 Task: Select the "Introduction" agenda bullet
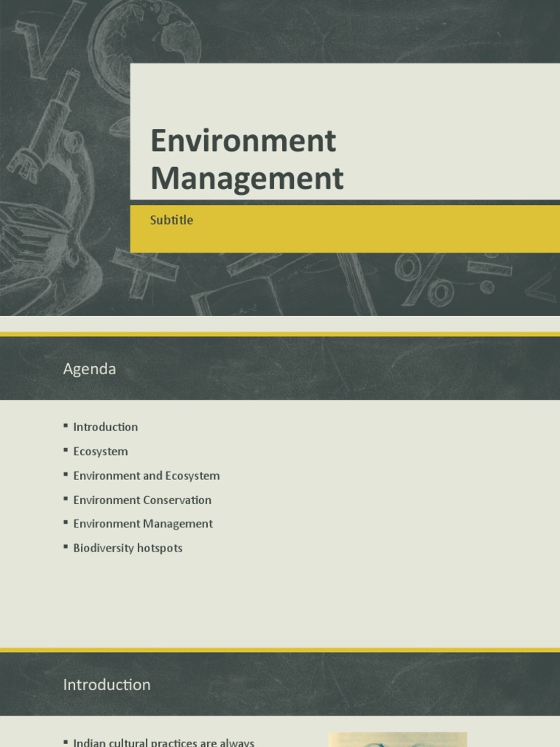click(105, 427)
